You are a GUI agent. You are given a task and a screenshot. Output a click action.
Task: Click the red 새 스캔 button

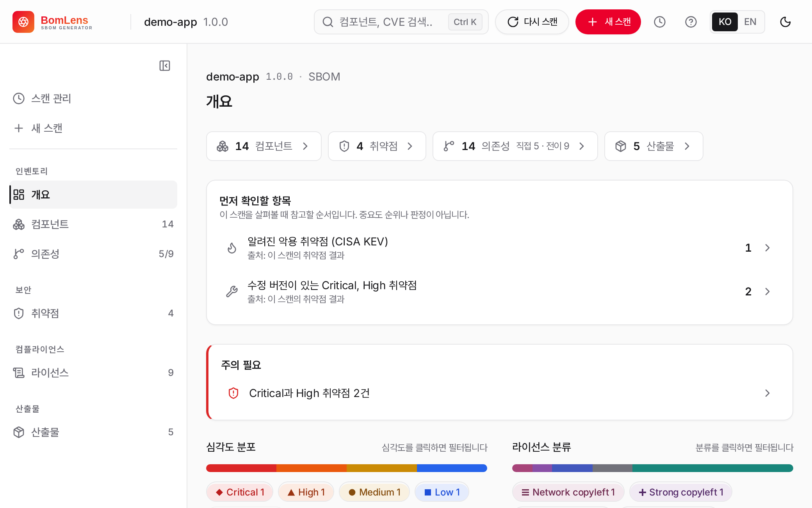tap(608, 22)
